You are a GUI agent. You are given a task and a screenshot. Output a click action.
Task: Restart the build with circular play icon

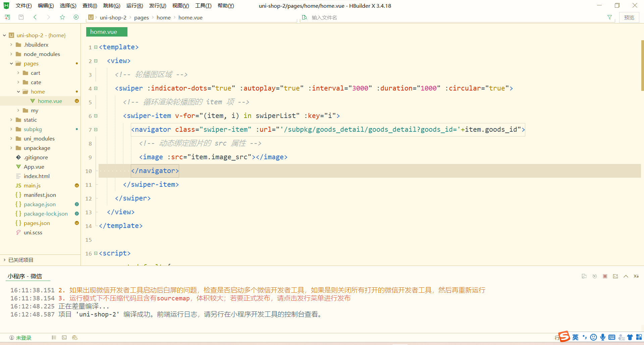pyautogui.click(x=595, y=276)
